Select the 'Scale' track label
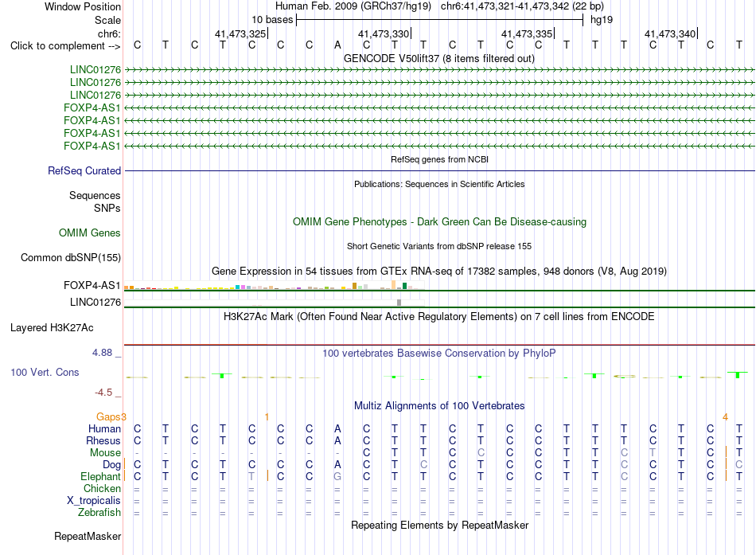Viewport: 756px width, 555px height. 107,20
